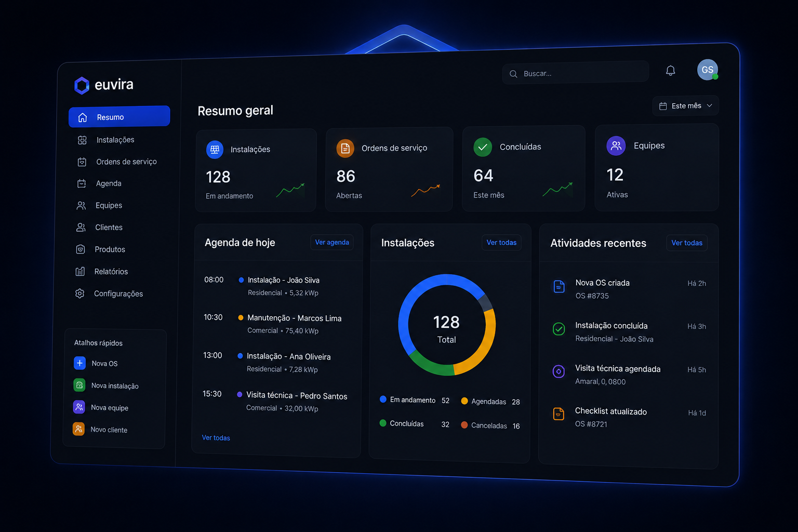Click the Agenda calendar icon in sidebar

click(x=82, y=183)
